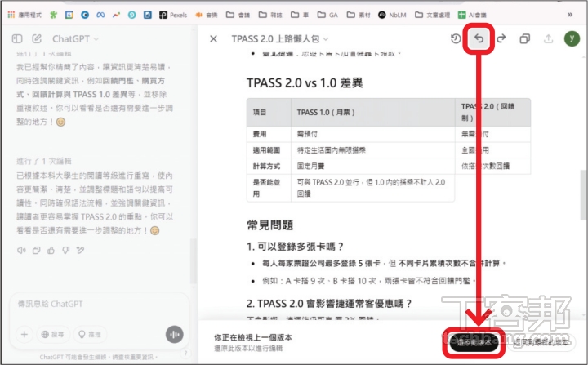Click the question 2 TPASS 2.0 heading
588x365 pixels.
pos(329,304)
